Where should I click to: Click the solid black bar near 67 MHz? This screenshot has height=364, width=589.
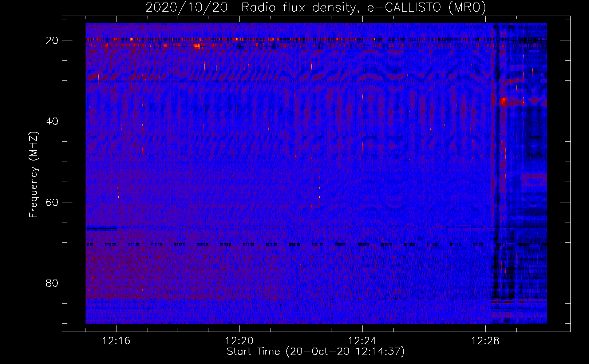pyautogui.click(x=102, y=229)
